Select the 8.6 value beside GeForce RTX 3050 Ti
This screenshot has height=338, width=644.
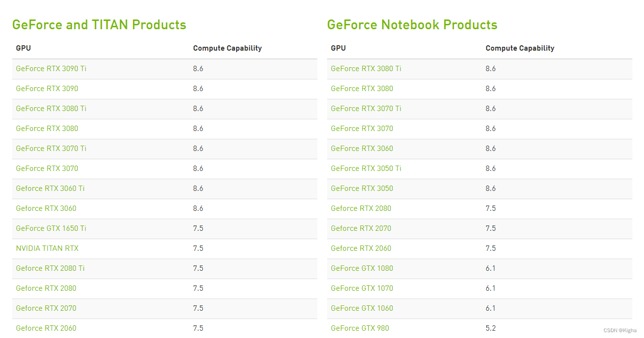(x=491, y=169)
